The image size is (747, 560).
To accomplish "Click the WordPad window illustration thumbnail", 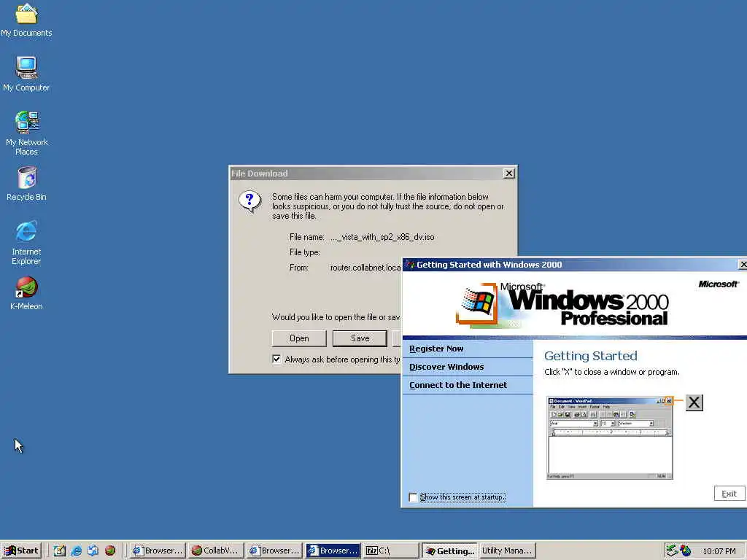I will [x=610, y=438].
